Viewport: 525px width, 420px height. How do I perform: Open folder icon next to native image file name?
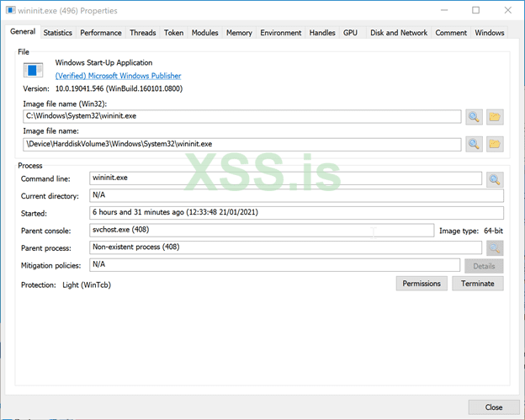coord(495,144)
